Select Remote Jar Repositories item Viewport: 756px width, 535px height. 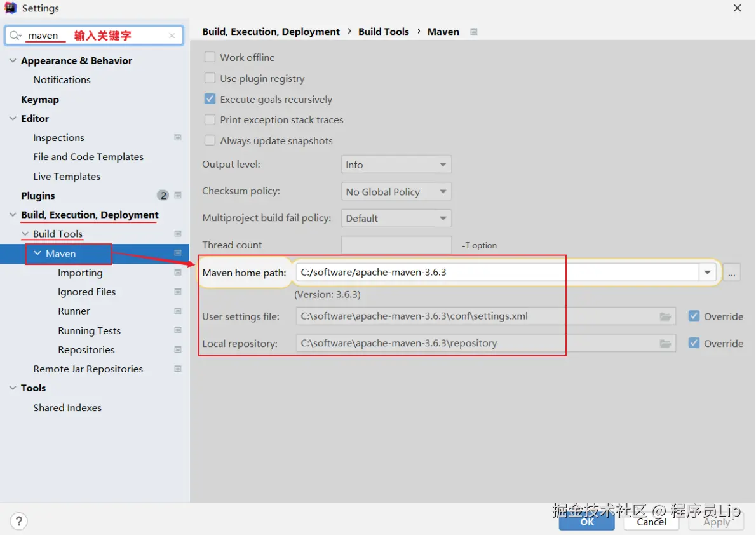click(88, 369)
